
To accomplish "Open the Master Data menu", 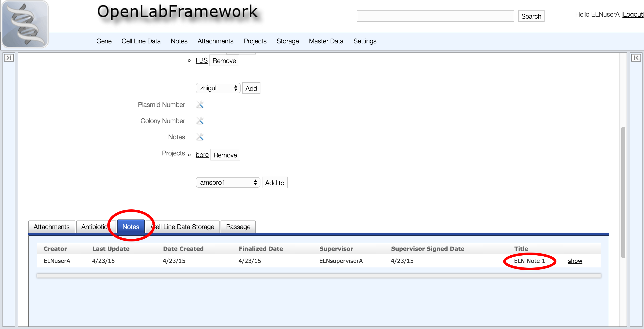I will [x=326, y=41].
